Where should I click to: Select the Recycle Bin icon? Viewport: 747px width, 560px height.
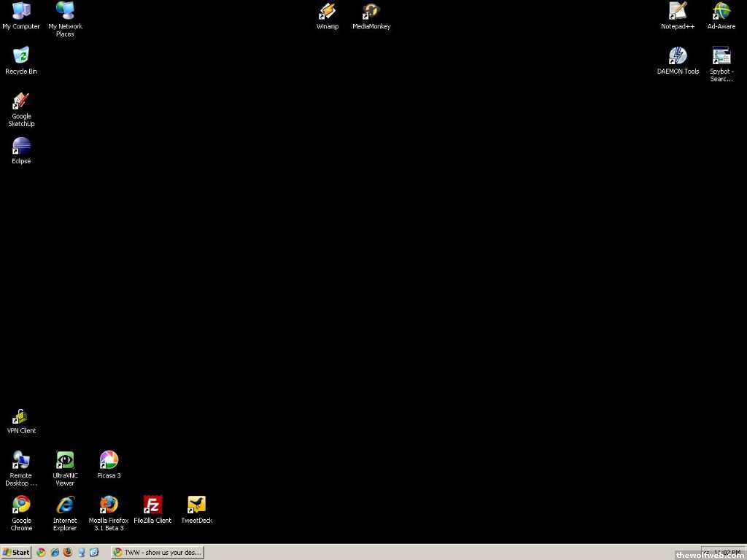click(21, 57)
